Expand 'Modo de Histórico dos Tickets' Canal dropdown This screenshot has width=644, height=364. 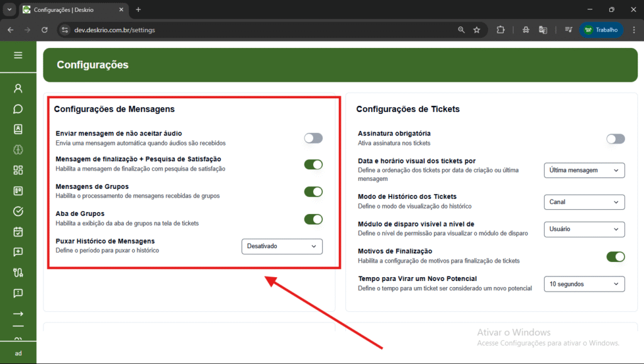click(584, 202)
